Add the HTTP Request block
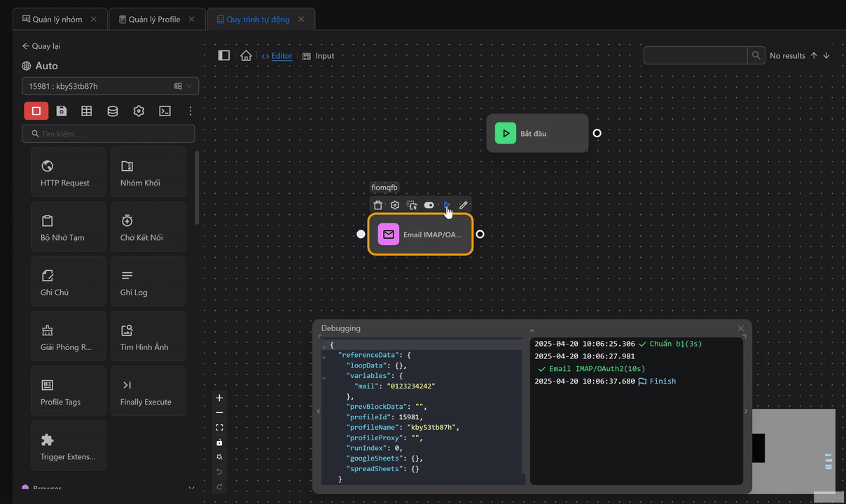 (68, 171)
